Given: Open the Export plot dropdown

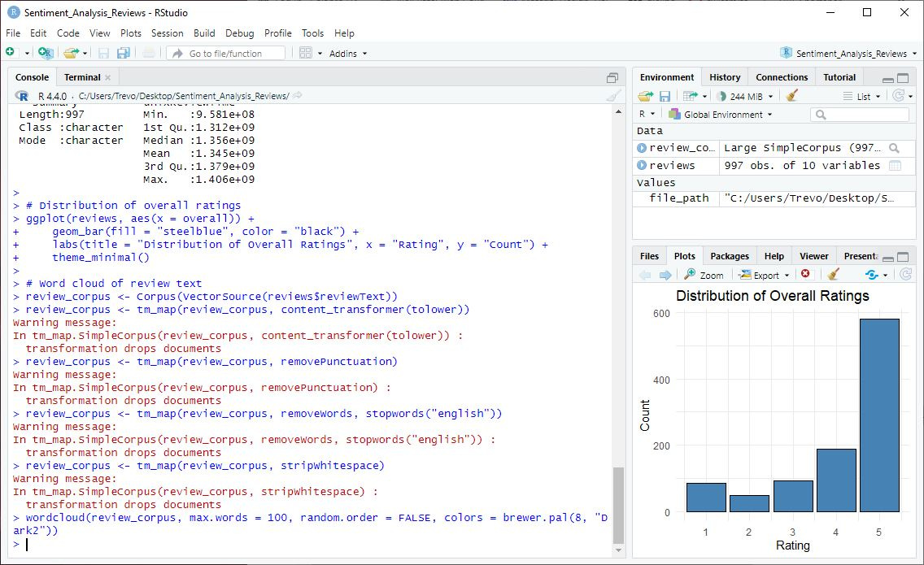Looking at the screenshot, I should coord(764,275).
